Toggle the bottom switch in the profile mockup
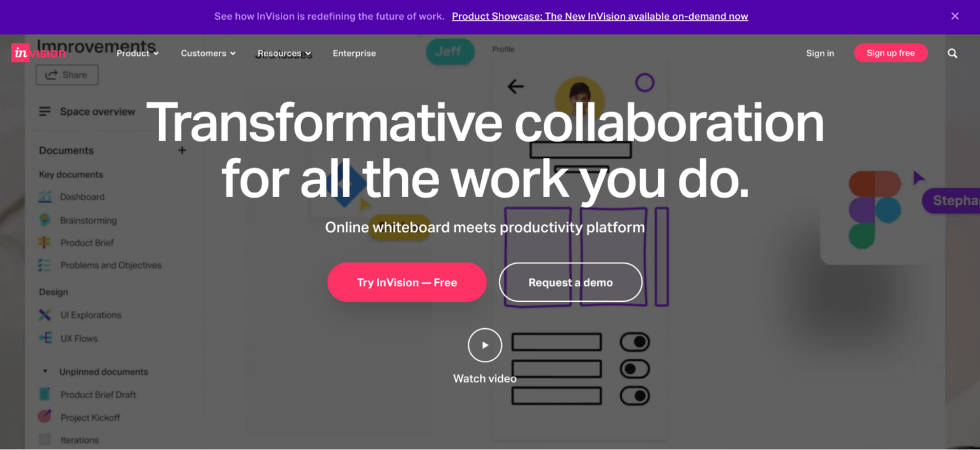980x450 pixels. (635, 396)
